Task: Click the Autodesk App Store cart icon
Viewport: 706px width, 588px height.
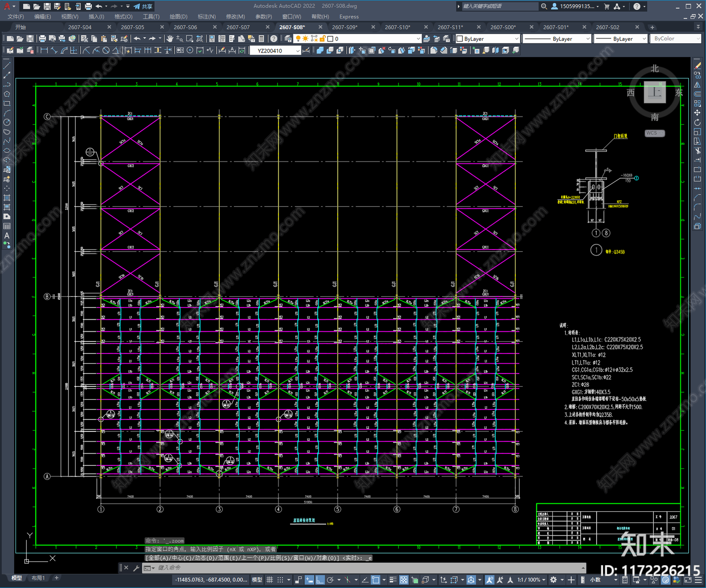Action: (607, 6)
